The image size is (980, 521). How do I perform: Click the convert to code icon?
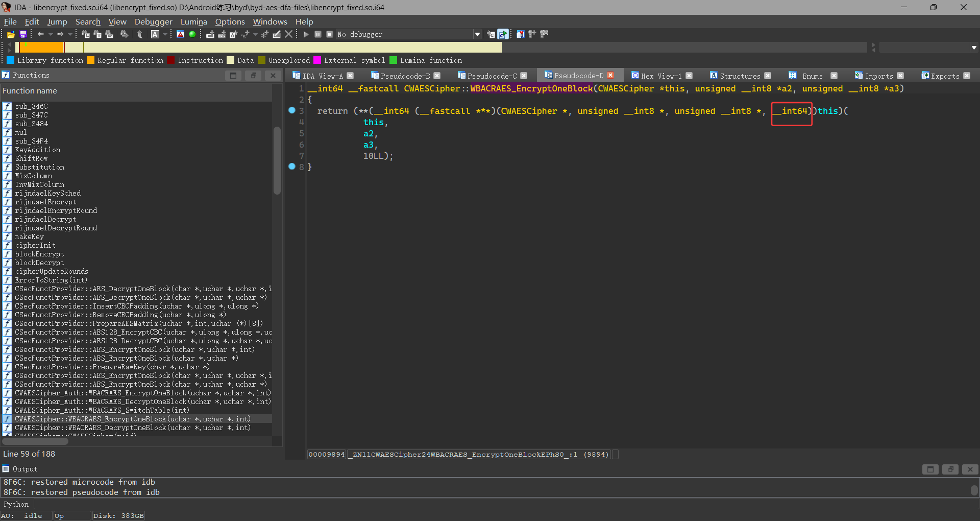coord(210,34)
